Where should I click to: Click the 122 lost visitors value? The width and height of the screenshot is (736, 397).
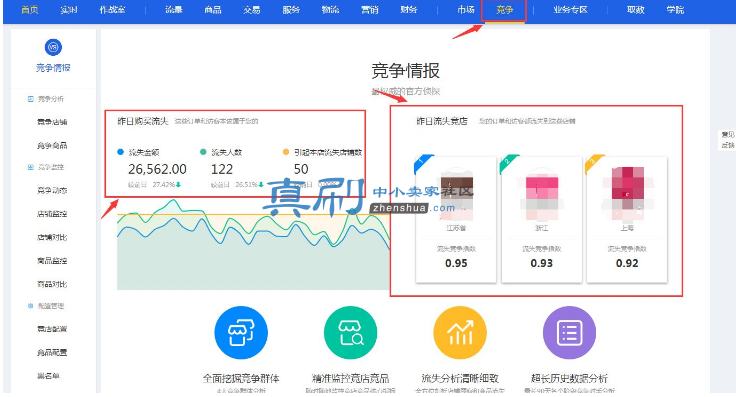click(x=222, y=169)
